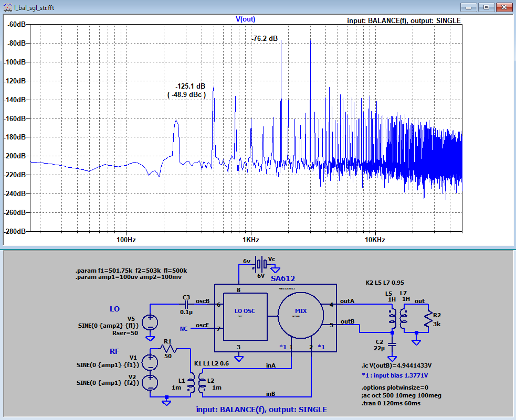This screenshot has width=516, height=420.
Task: Click the V(out) trace label
Action: 245,19
